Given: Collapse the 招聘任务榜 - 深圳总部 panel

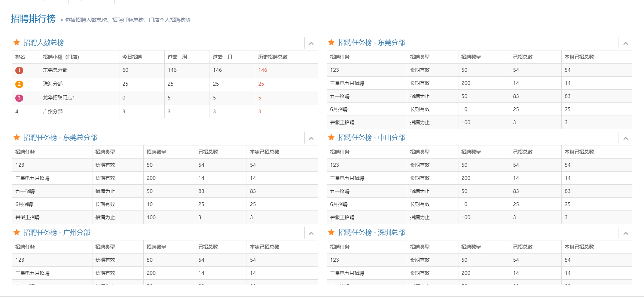Looking at the screenshot, I should click(x=626, y=233).
